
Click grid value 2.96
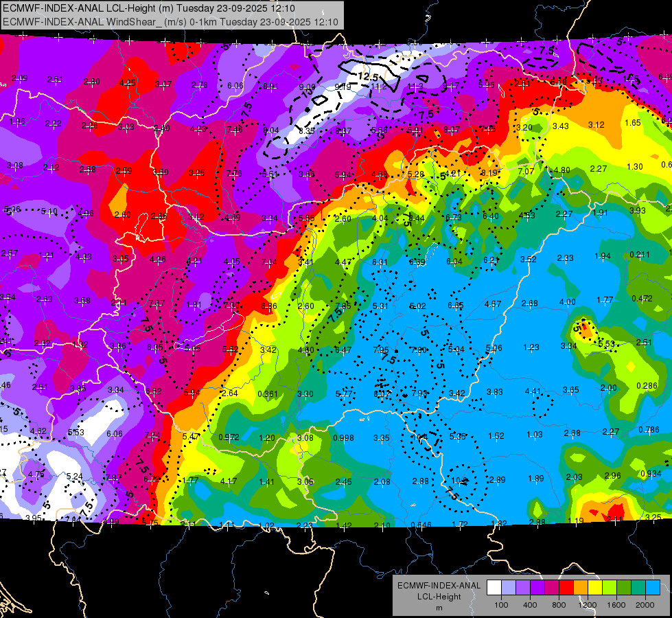(x=613, y=475)
